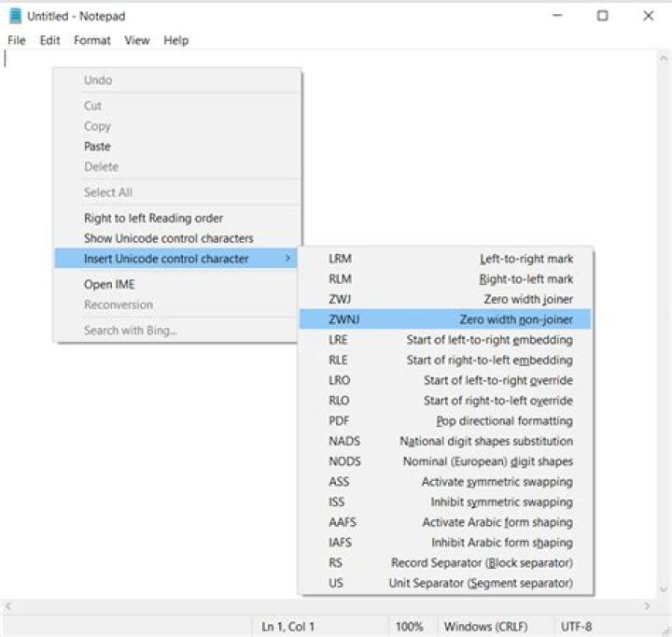Viewport: 672px width, 637px height.
Task: Insert RLO right-to-left override
Action: (445, 400)
